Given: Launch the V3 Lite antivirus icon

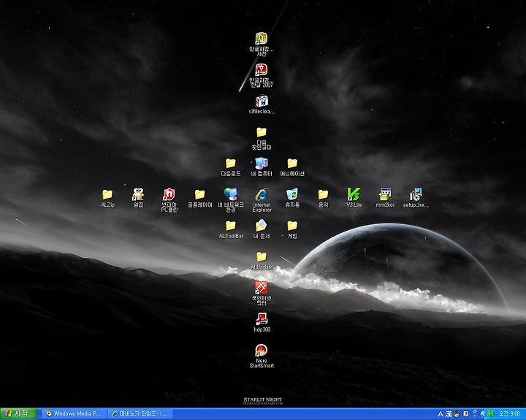Looking at the screenshot, I should pyautogui.click(x=354, y=198).
